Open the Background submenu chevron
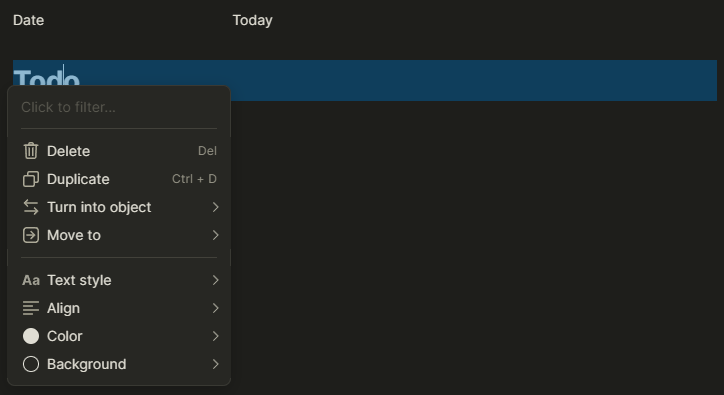724x395 pixels. coord(215,365)
